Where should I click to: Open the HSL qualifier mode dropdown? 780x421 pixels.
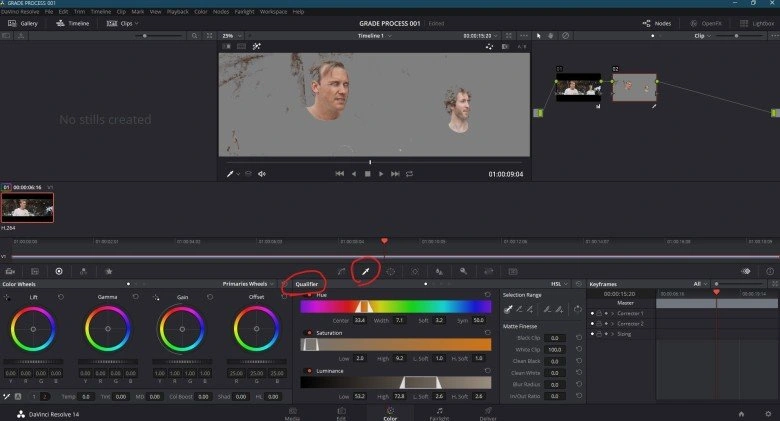(x=559, y=284)
